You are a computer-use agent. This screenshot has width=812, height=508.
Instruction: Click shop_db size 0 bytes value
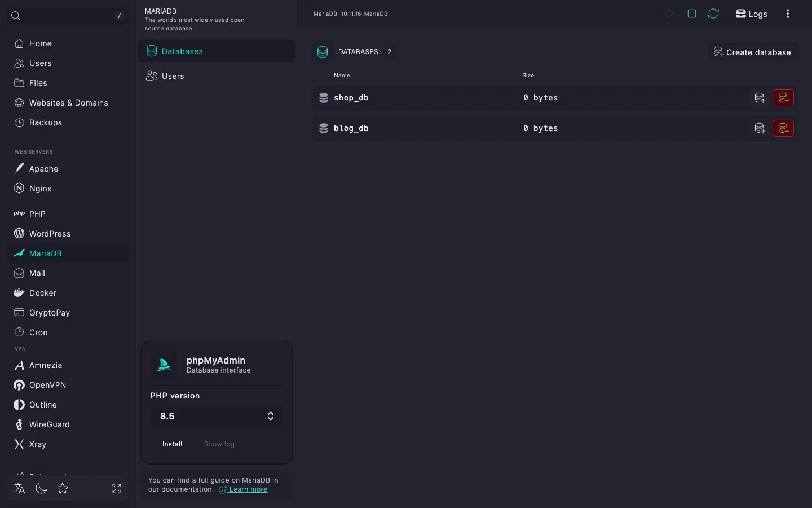540,98
